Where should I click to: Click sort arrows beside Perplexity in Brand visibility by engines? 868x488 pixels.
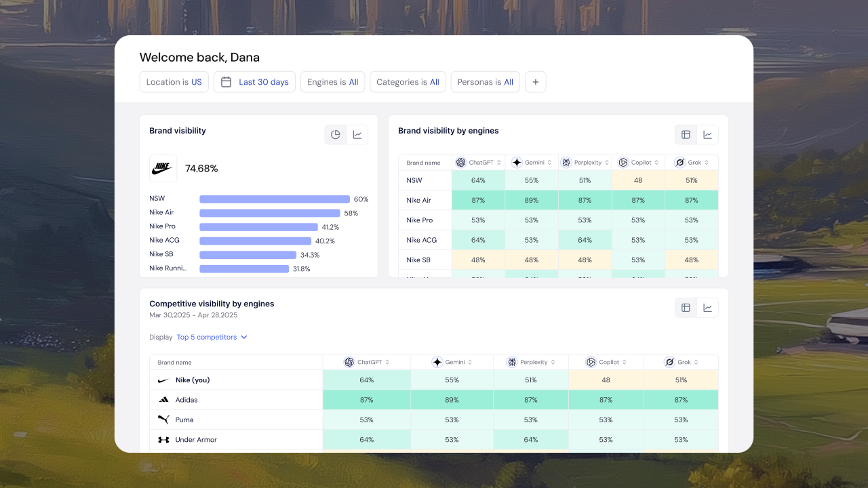point(606,163)
